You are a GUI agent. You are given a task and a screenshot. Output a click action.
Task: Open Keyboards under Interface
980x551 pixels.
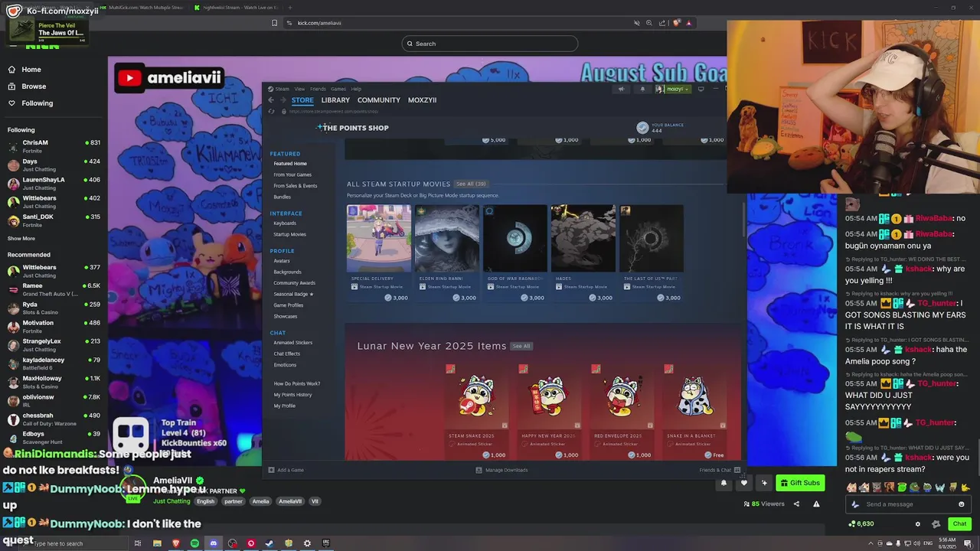[285, 223]
